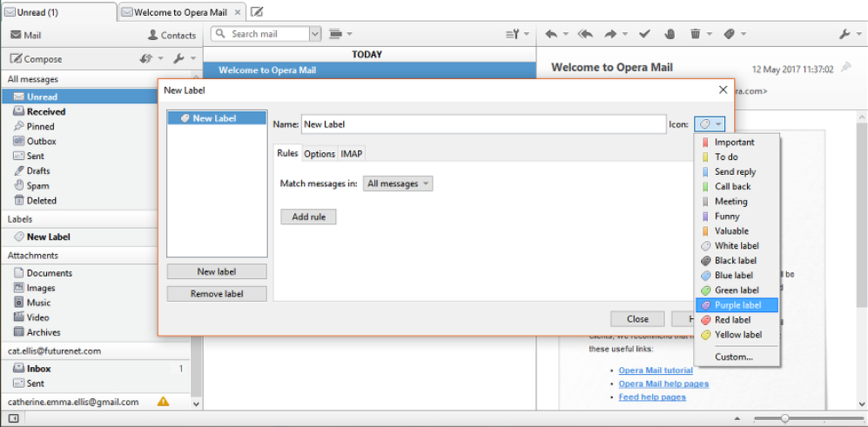Click the New label button
Viewport: 868px width, 427px height.
217,271
